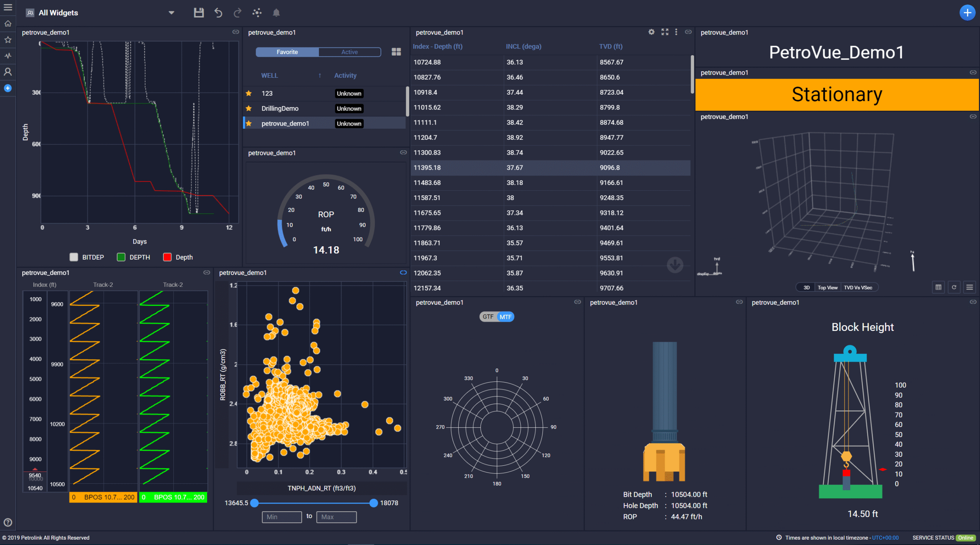This screenshot has height=545, width=980.
Task: Save the current dashboard layout
Action: pos(199,12)
